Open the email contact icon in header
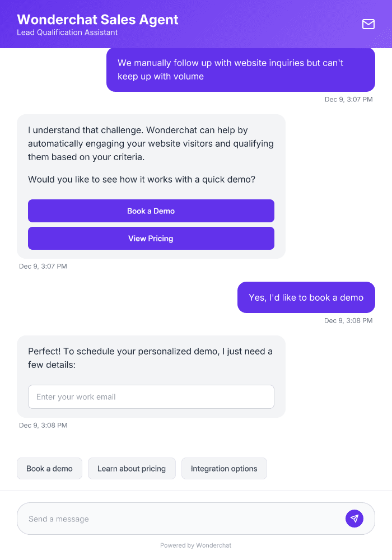Image resolution: width=392 pixels, height=560 pixels. [368, 24]
